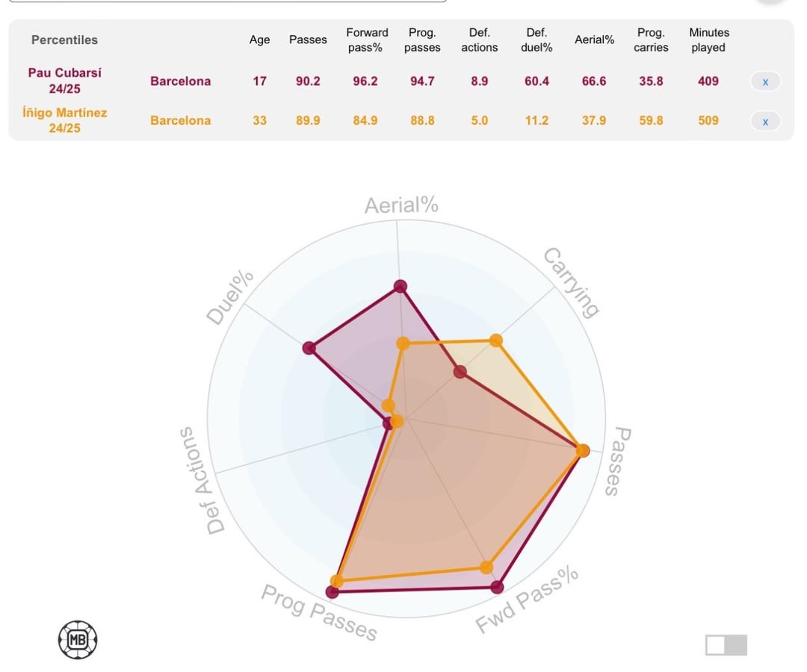The image size is (807, 672).
Task: Sort by the Minutes played column header
Action: click(x=709, y=40)
